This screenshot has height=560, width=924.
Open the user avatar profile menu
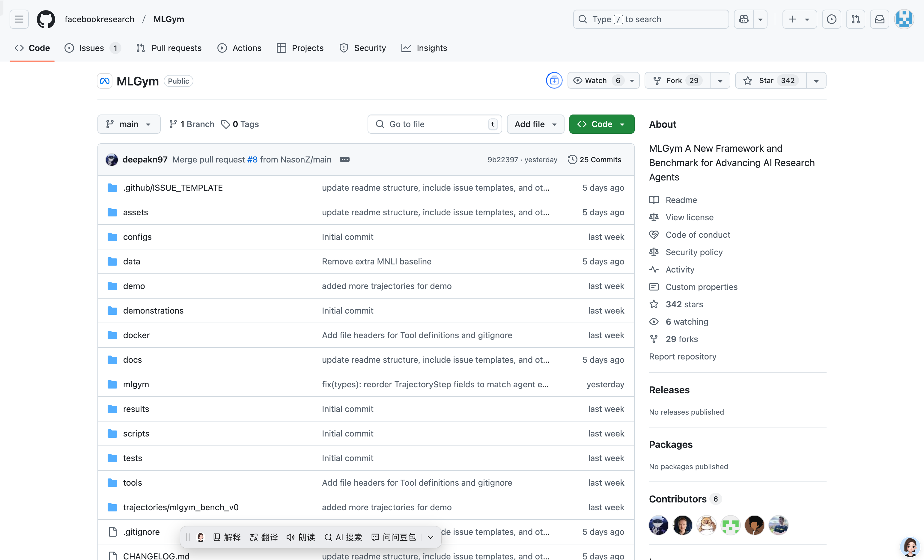click(904, 19)
